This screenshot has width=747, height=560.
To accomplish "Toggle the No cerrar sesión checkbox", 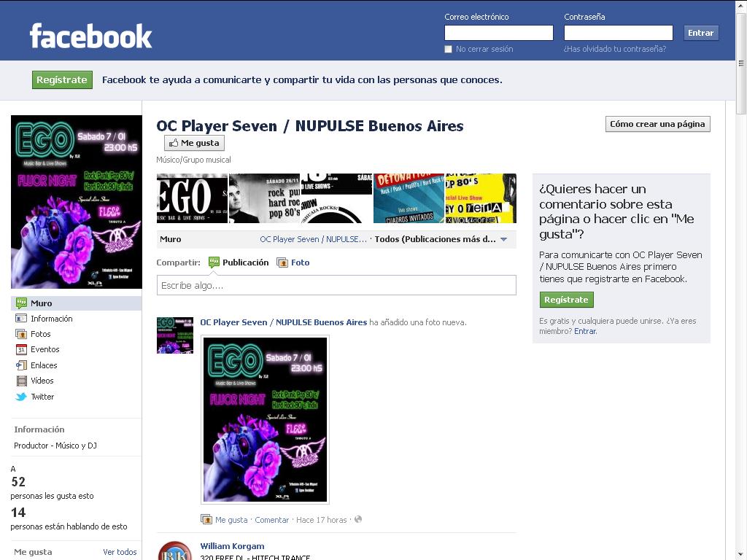I will pos(448,49).
